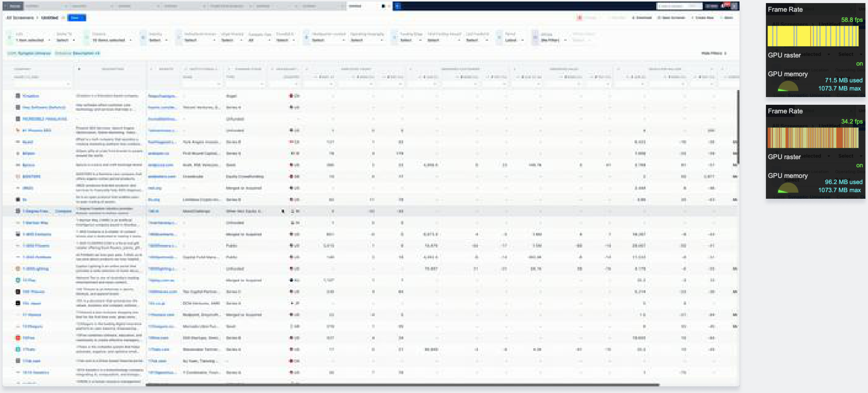Open the #1 Phoenix SEO company link
Image resolution: width=868 pixels, height=393 pixels.
pos(37,130)
